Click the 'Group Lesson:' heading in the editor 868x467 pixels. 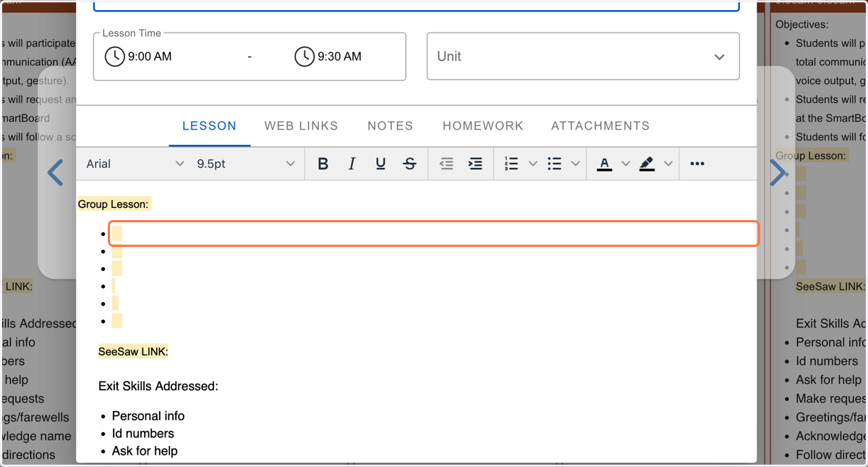tap(113, 204)
